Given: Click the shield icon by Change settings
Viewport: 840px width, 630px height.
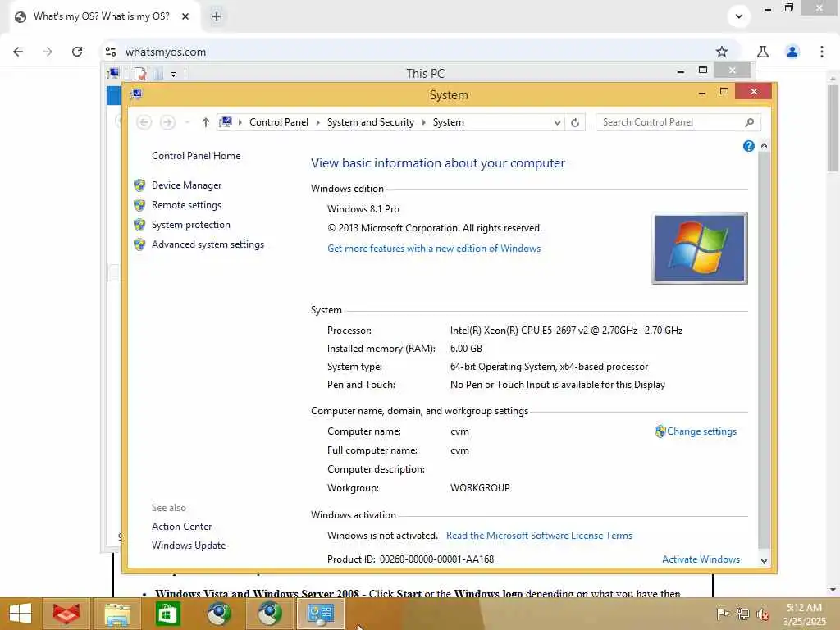Looking at the screenshot, I should pos(660,431).
